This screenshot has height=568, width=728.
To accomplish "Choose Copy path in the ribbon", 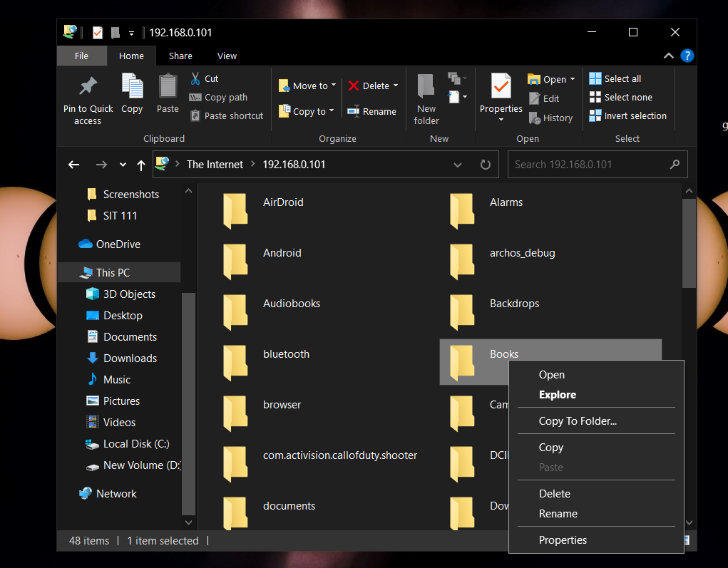I will point(218,98).
